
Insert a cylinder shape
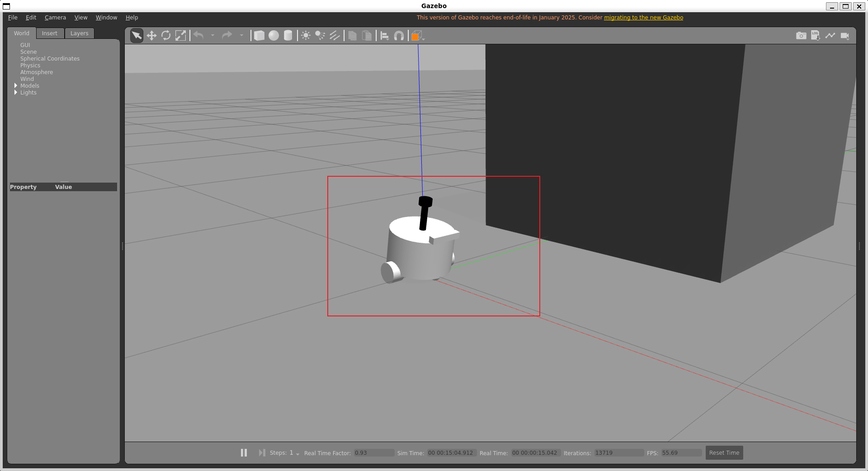(x=288, y=36)
